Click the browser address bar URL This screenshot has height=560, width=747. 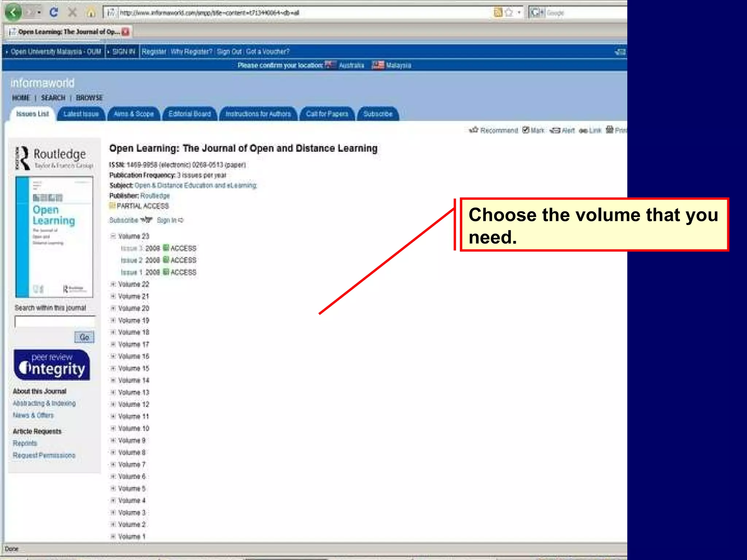coord(210,13)
